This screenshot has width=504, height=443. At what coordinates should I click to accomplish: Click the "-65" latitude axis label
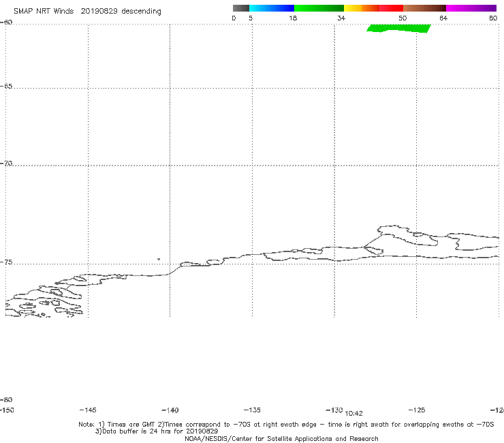6,87
